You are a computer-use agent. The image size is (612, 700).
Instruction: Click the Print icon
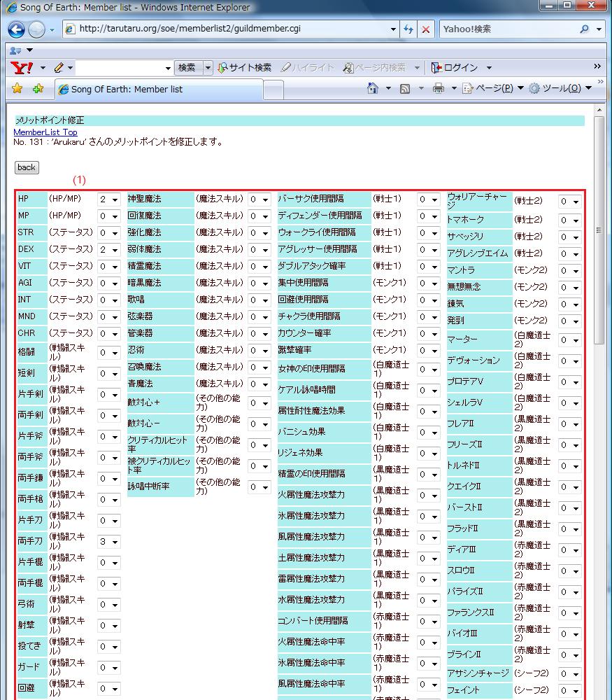tap(439, 88)
